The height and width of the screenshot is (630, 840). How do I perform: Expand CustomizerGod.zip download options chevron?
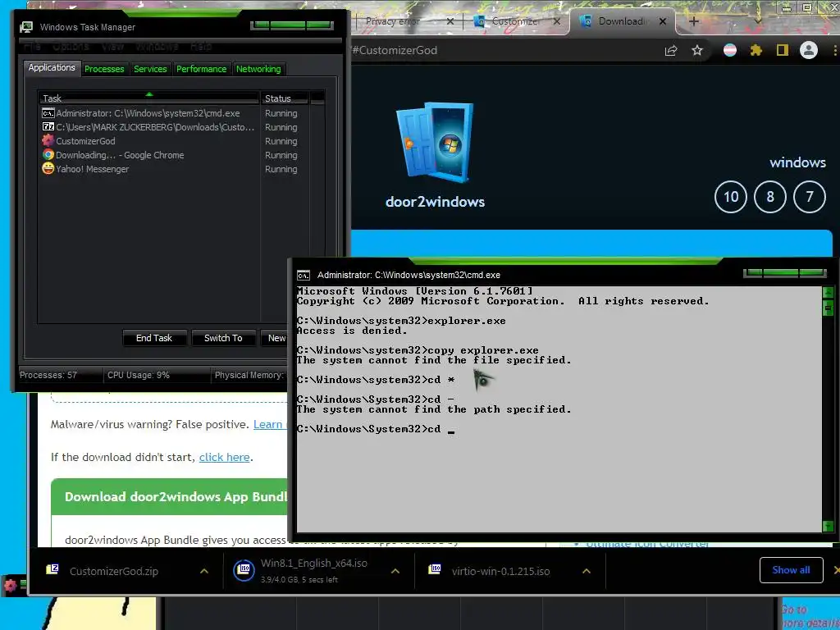pyautogui.click(x=204, y=571)
